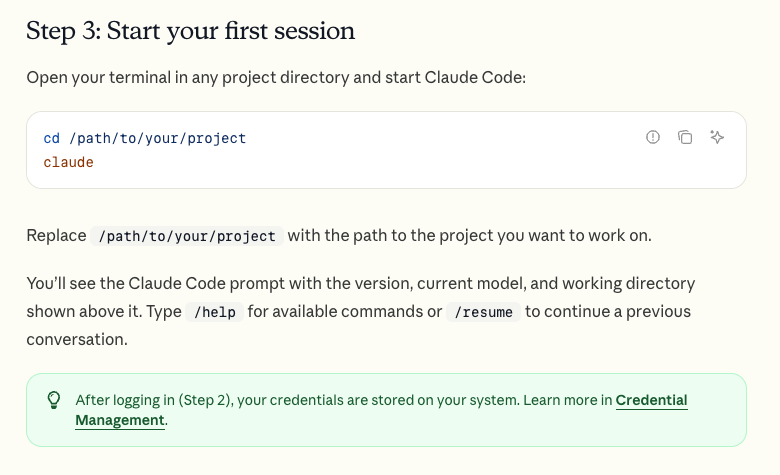The width and height of the screenshot is (780, 475).
Task: Click the 'Open your terminal' paragraph
Action: tap(276, 78)
